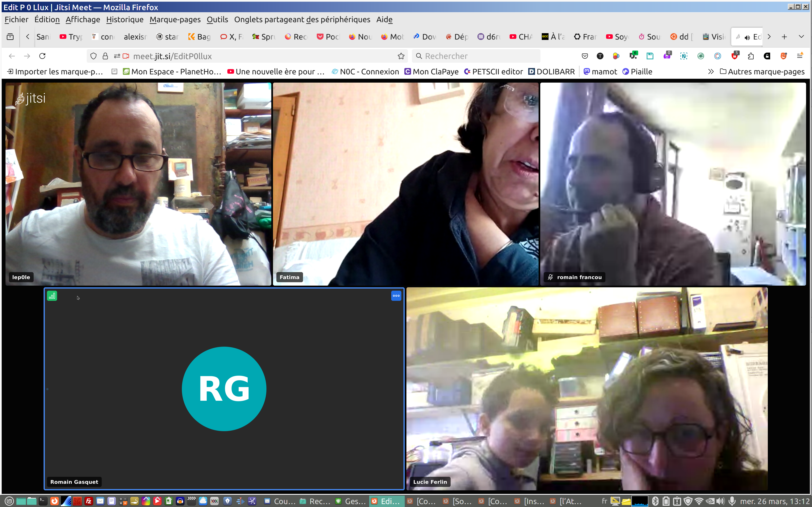The height and width of the screenshot is (507, 812).
Task: Open the Marque-pages menu
Action: click(175, 19)
